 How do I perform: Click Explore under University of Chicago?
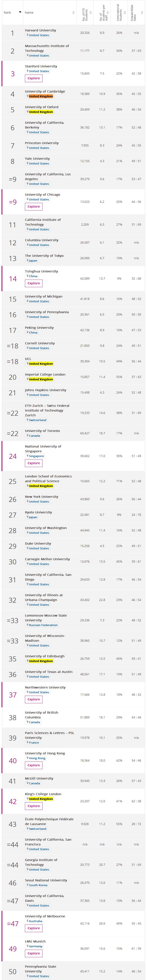pyautogui.click(x=34, y=207)
